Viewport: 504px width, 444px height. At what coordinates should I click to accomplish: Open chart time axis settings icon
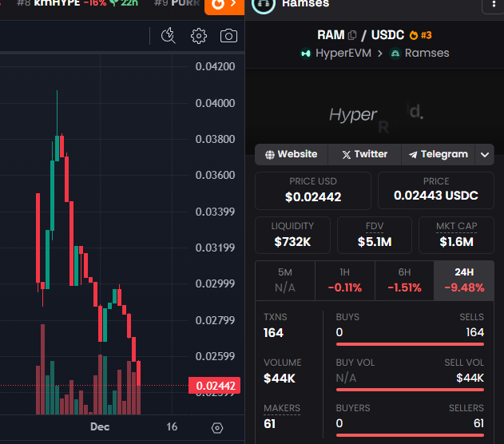tap(217, 427)
